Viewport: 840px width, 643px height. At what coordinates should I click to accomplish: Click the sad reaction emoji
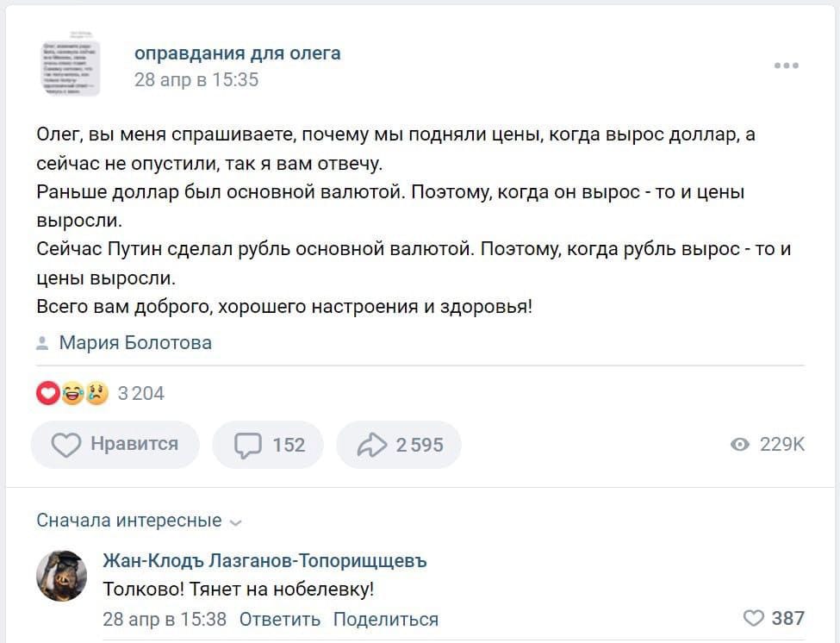point(96,394)
